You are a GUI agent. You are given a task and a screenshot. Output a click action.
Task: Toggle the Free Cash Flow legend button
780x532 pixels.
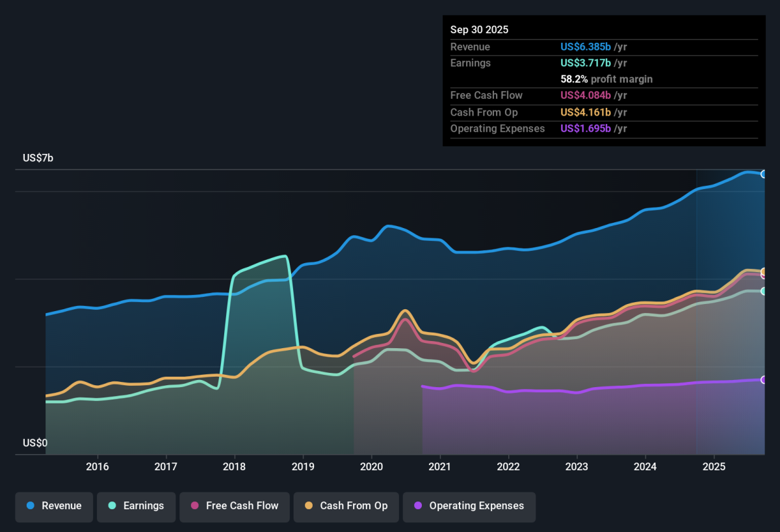pos(235,506)
